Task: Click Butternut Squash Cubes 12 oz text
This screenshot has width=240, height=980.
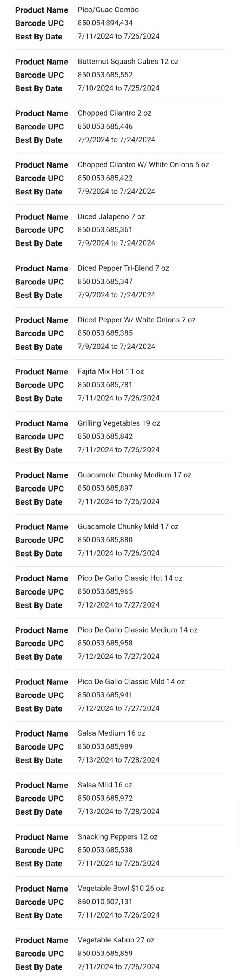Action: click(128, 62)
